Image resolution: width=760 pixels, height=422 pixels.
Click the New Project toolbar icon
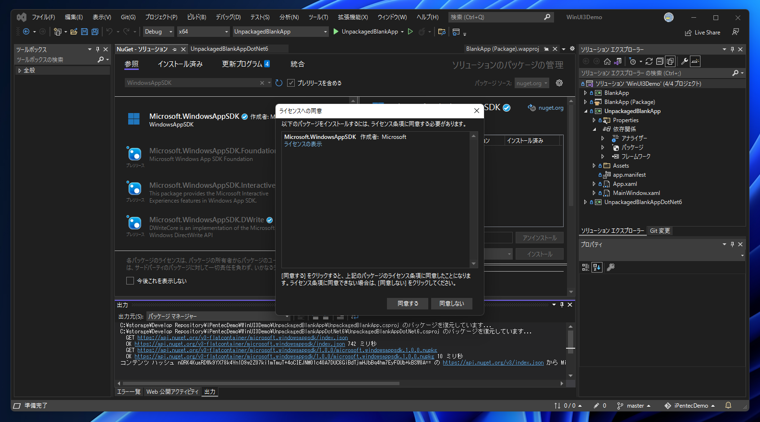point(58,31)
